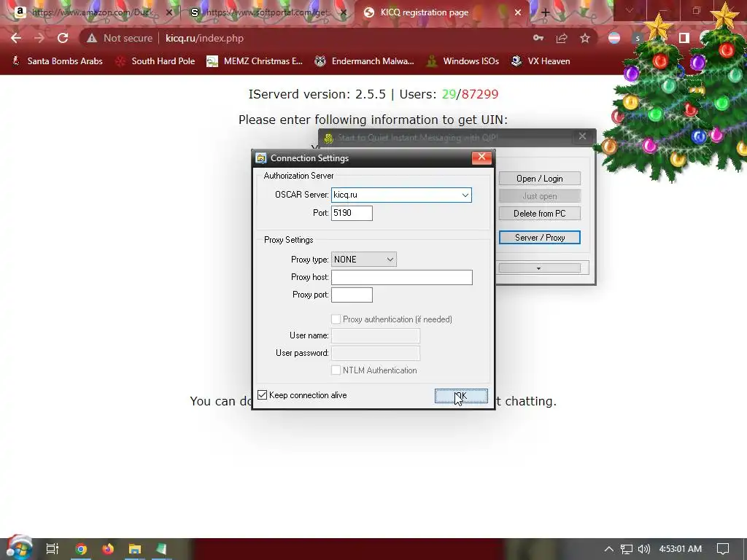Image resolution: width=747 pixels, height=560 pixels.
Task: Bookmark this page with the star
Action: [585, 38]
